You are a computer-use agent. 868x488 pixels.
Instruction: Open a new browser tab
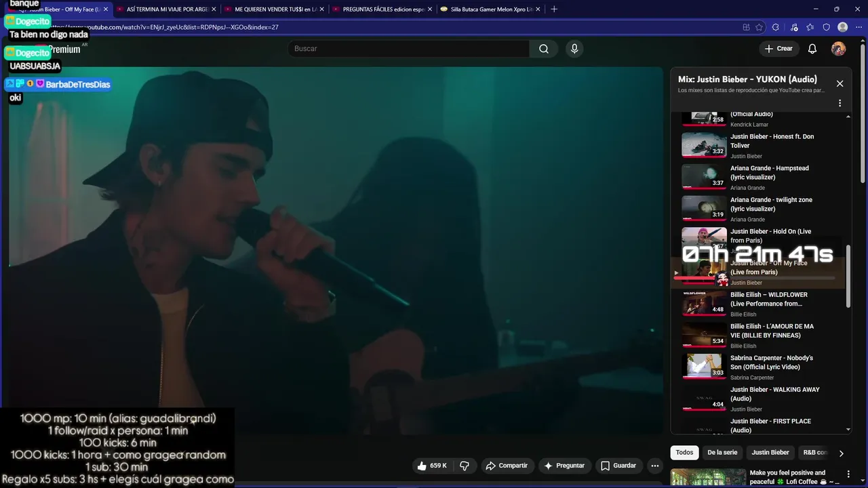pyautogui.click(x=554, y=9)
